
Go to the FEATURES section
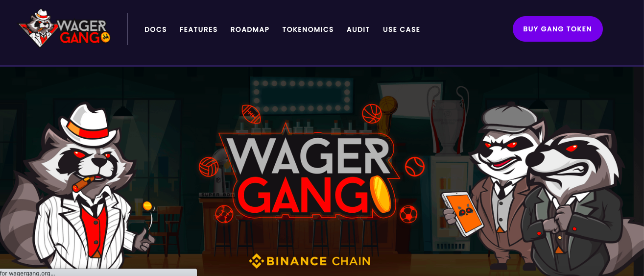(198, 29)
